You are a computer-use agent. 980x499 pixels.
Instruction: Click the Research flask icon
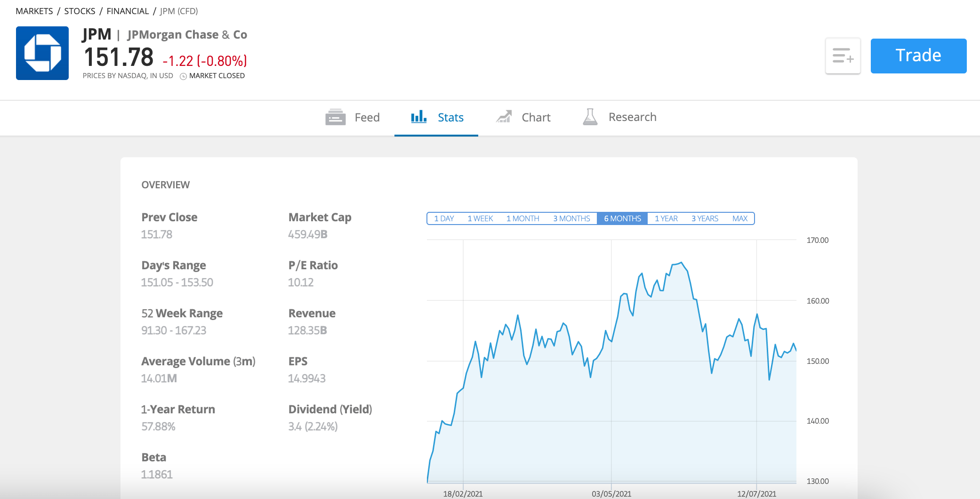pyautogui.click(x=590, y=117)
